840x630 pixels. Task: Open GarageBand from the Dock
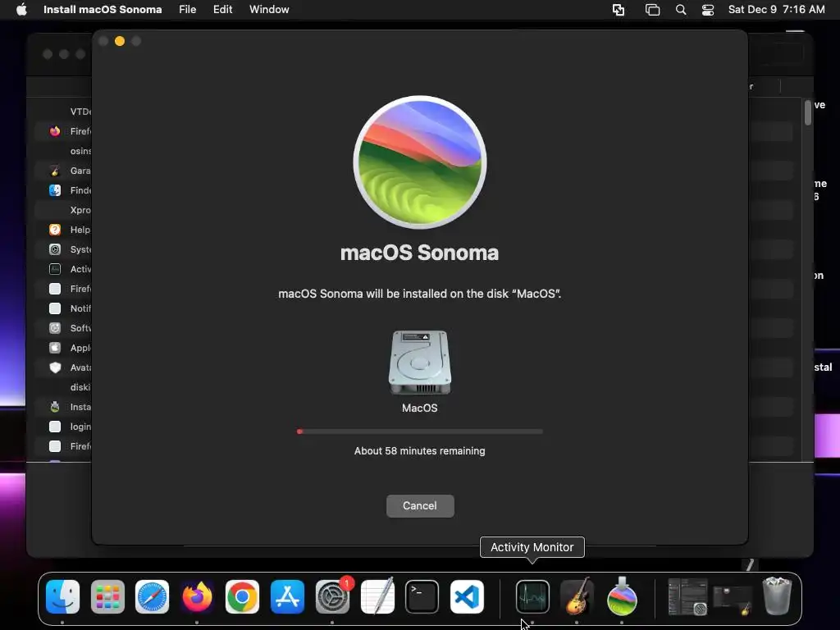pos(577,596)
